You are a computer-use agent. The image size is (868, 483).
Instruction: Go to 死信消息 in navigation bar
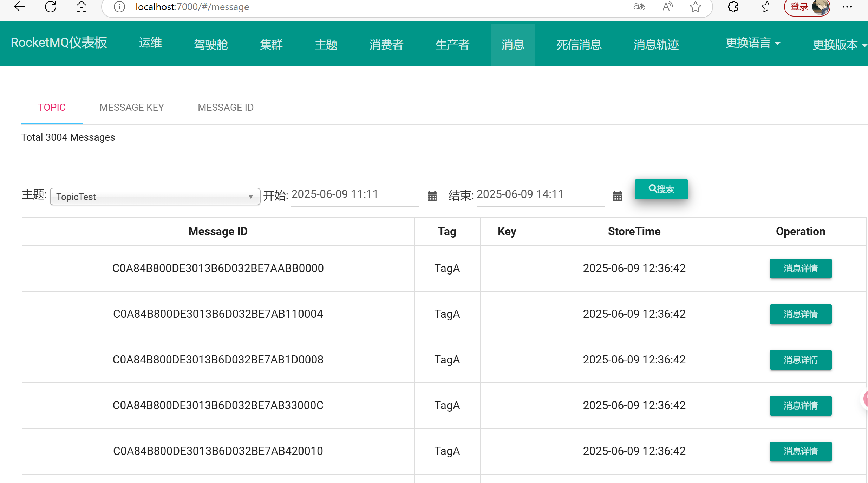[579, 45]
